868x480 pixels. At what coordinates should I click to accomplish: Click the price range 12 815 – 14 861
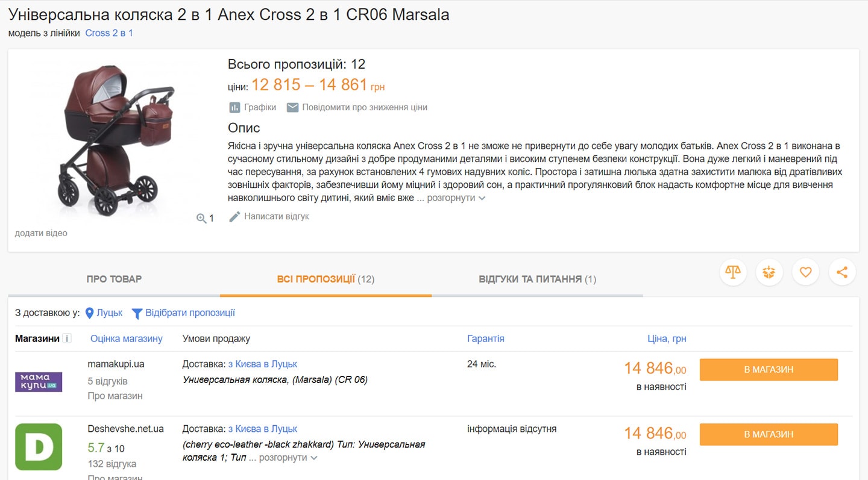(x=309, y=86)
